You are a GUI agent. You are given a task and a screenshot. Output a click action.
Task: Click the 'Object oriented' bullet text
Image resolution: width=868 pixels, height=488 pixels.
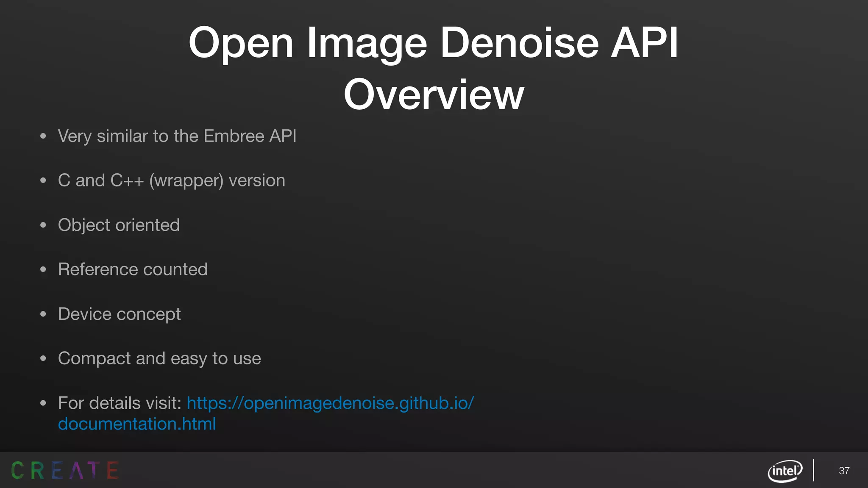click(x=119, y=225)
